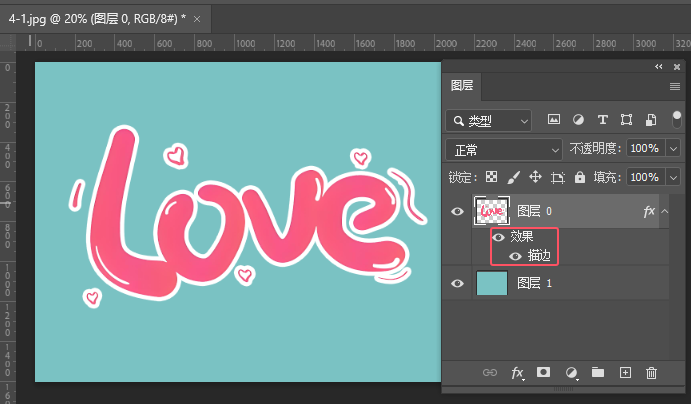Close the Layers panel
The image size is (691, 404).
click(x=677, y=67)
